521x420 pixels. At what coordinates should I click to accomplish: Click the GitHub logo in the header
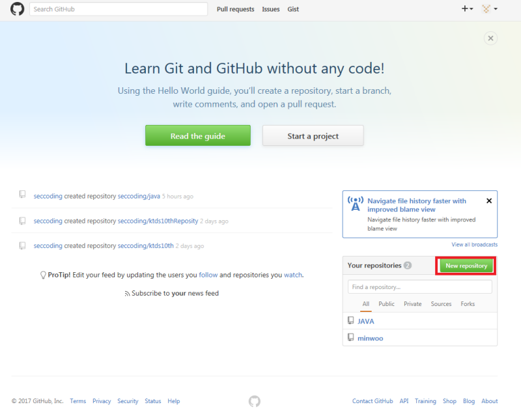[x=16, y=9]
